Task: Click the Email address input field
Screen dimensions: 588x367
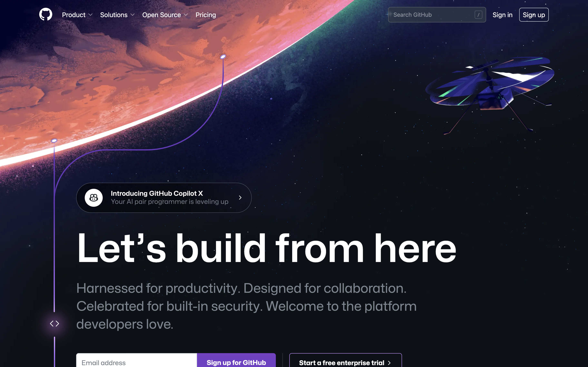Action: [137, 360]
